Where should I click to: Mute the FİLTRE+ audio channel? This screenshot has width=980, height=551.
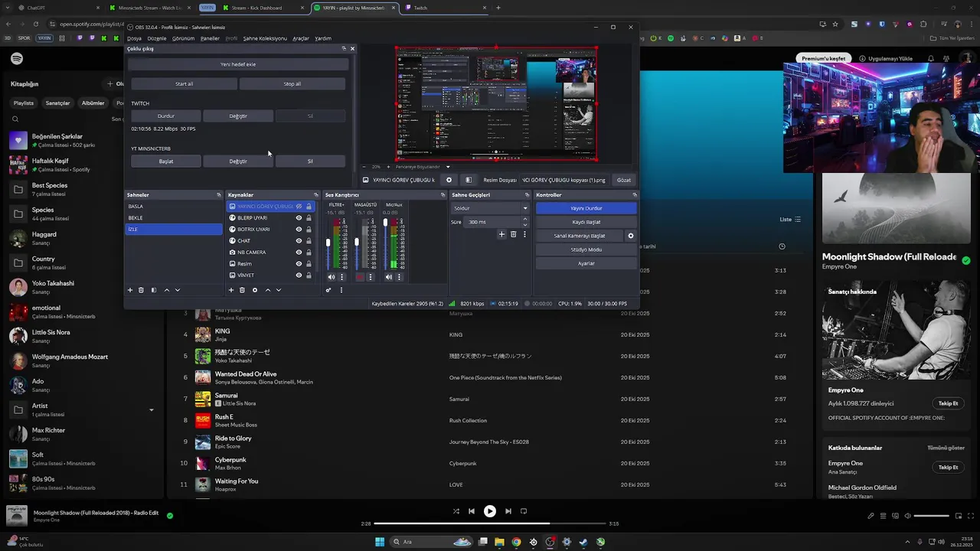332,277
